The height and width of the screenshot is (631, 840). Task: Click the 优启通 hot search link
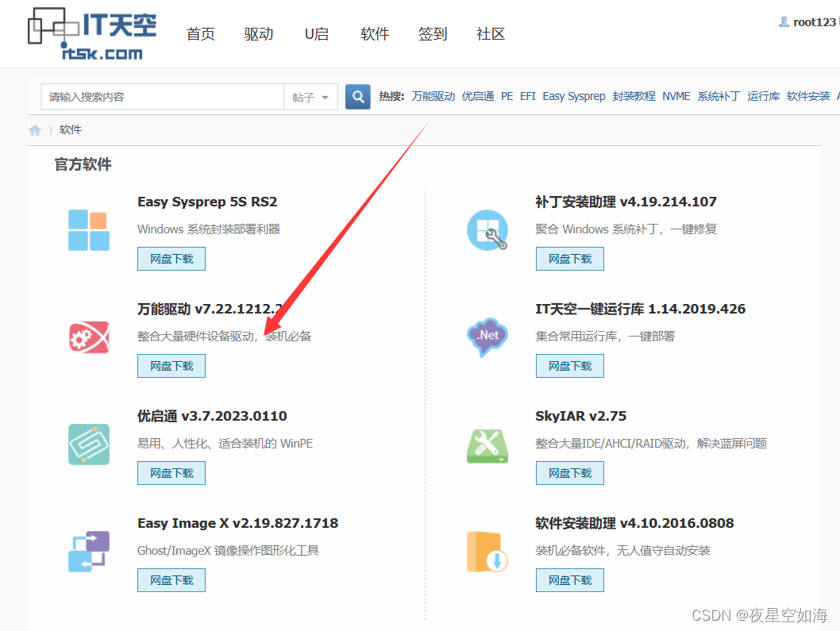tap(478, 96)
